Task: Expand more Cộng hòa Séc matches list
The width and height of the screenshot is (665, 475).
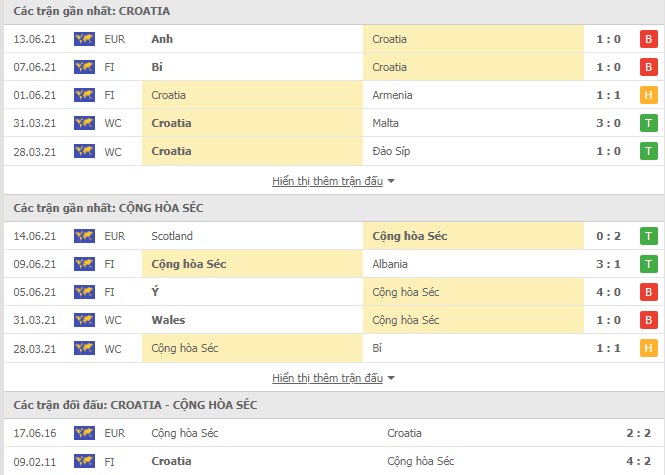Action: pyautogui.click(x=327, y=378)
